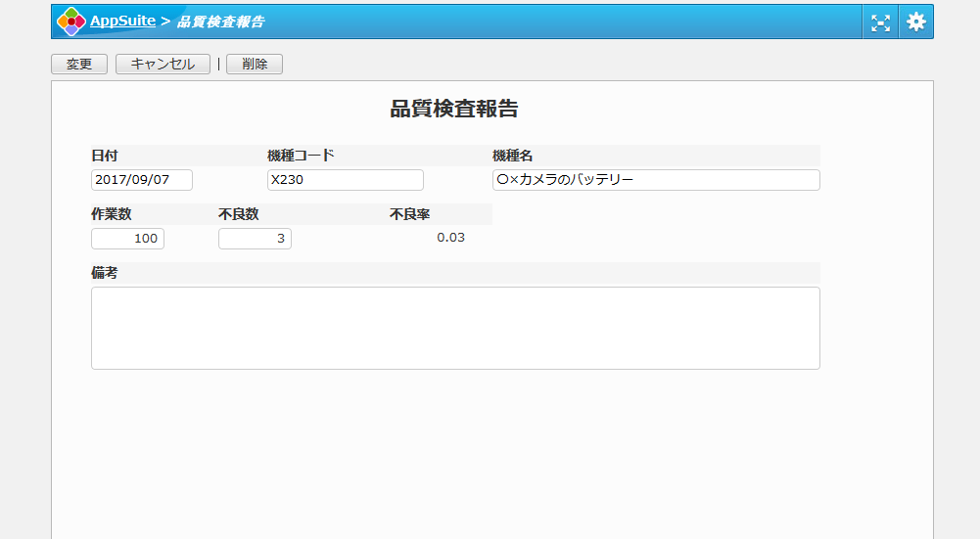Focus the 日付 field showing 2017/09/07
Viewport: 980px width, 539px height.
click(142, 180)
